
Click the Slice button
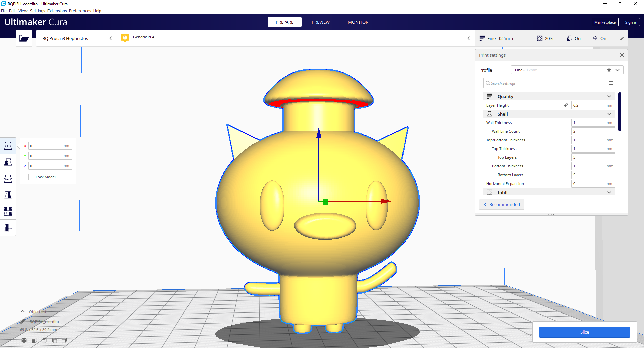click(x=585, y=332)
